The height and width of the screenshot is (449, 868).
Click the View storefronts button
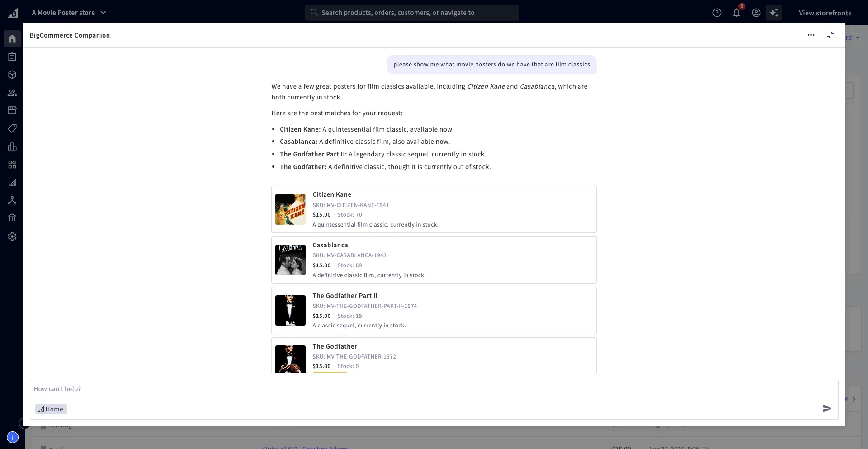825,13
